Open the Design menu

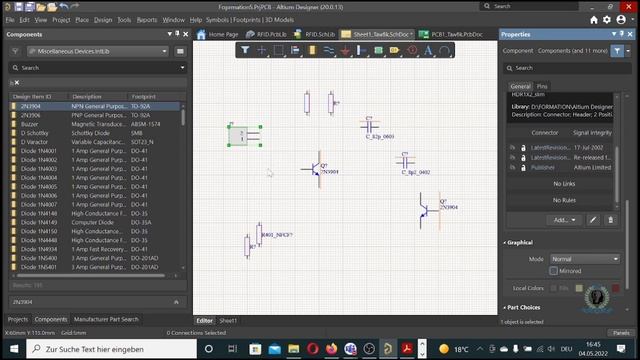103,20
